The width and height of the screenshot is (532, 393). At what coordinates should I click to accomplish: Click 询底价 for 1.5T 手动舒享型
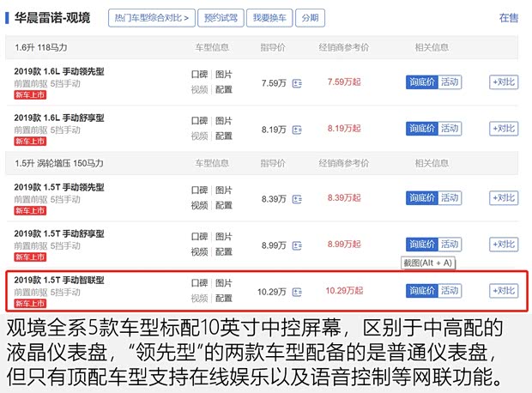(421, 245)
